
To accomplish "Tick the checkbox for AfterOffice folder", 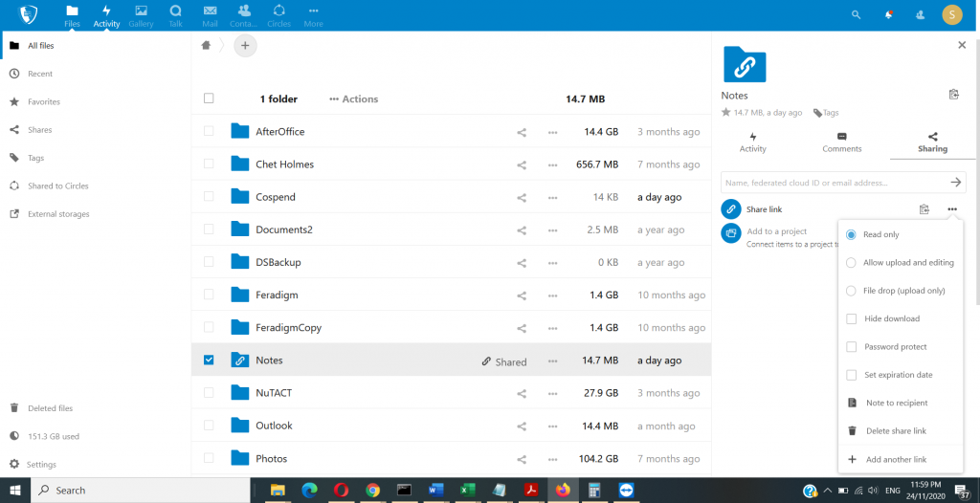I will 209,131.
